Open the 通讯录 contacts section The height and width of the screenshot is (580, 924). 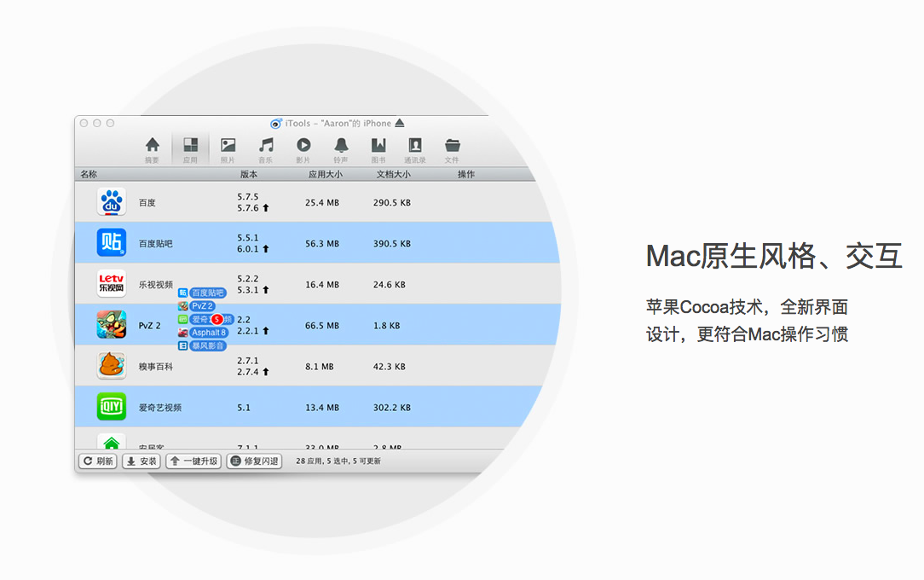(x=415, y=150)
